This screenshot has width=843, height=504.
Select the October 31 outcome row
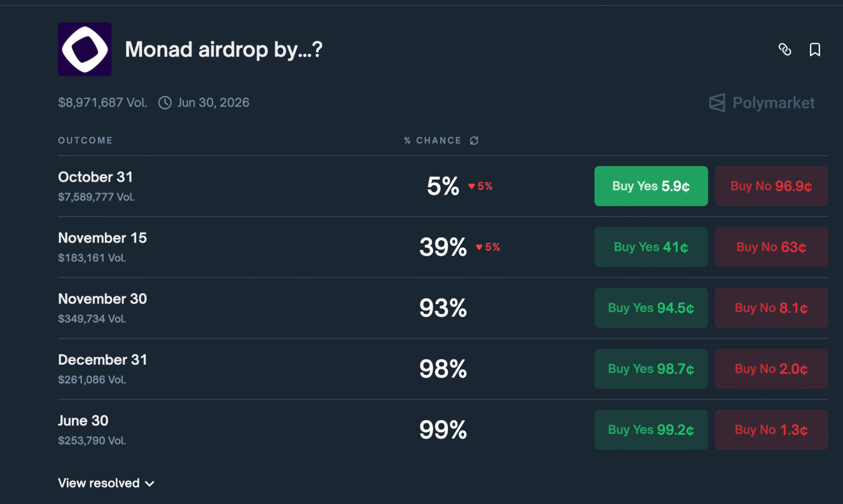tap(95, 177)
